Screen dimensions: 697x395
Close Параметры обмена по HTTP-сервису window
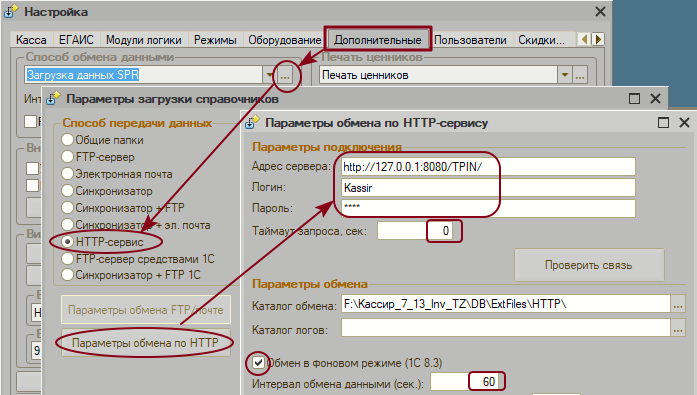[x=685, y=123]
